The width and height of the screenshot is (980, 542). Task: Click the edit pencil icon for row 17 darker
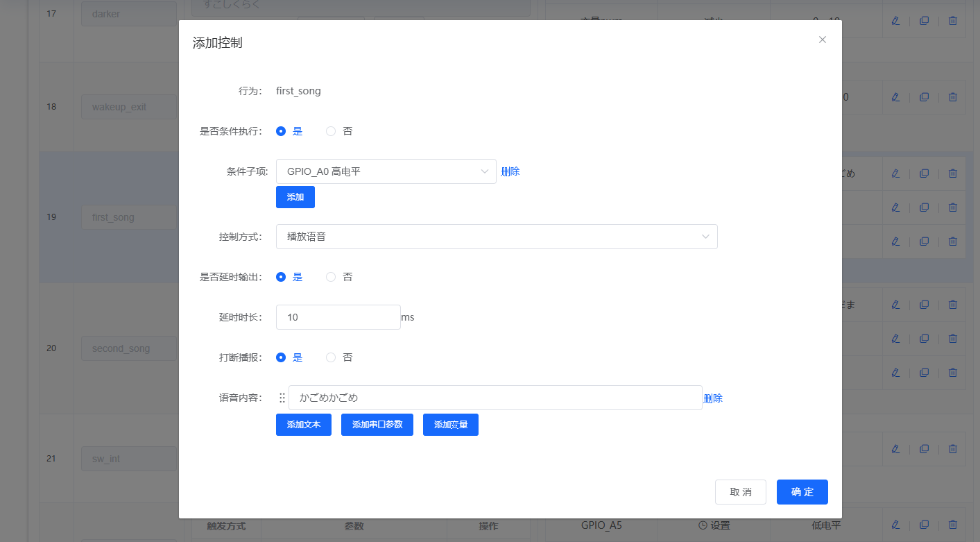895,21
